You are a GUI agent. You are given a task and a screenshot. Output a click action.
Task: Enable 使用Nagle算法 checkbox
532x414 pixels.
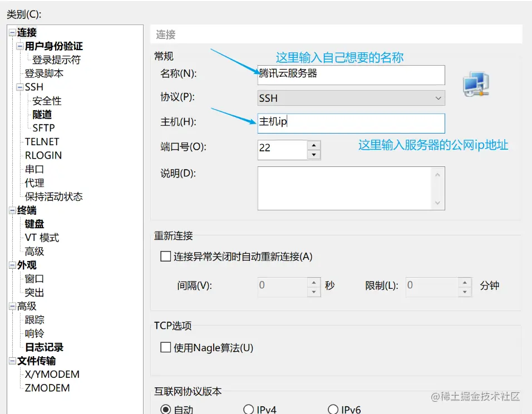[x=166, y=347]
